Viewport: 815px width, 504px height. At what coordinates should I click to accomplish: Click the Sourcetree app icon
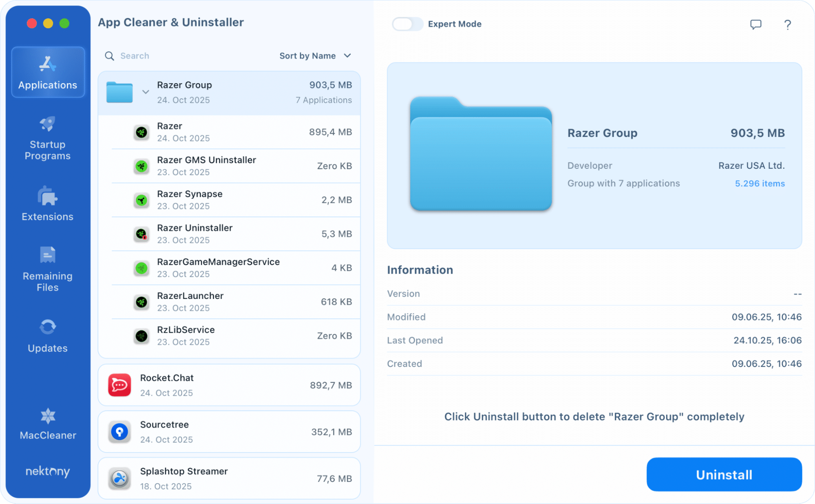119,432
